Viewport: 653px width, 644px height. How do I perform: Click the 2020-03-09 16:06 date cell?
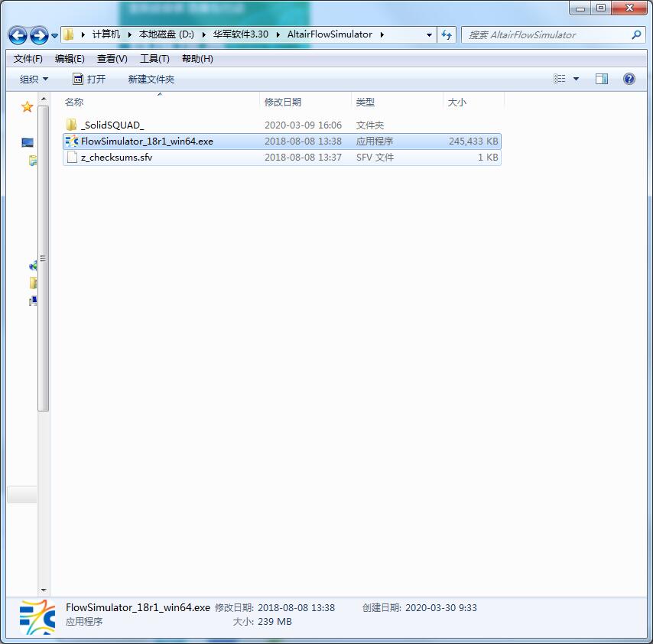303,125
